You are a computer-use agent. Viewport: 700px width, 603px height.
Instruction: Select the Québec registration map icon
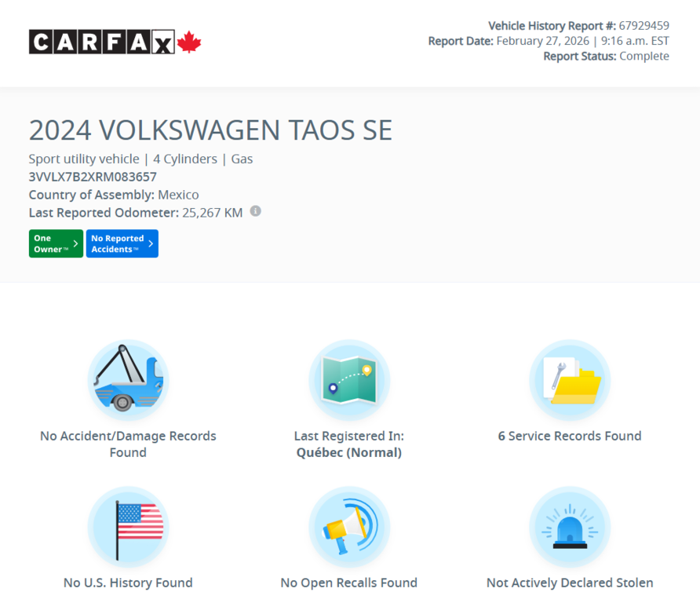point(349,380)
